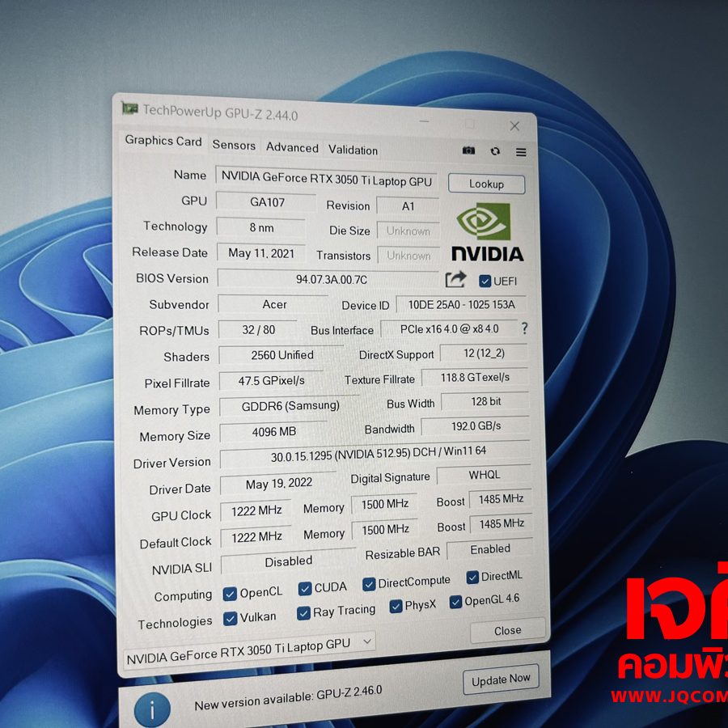Click the Default Clock row Boost 1485 MHz value
Viewport: 728px width, 728px height.
[501, 524]
